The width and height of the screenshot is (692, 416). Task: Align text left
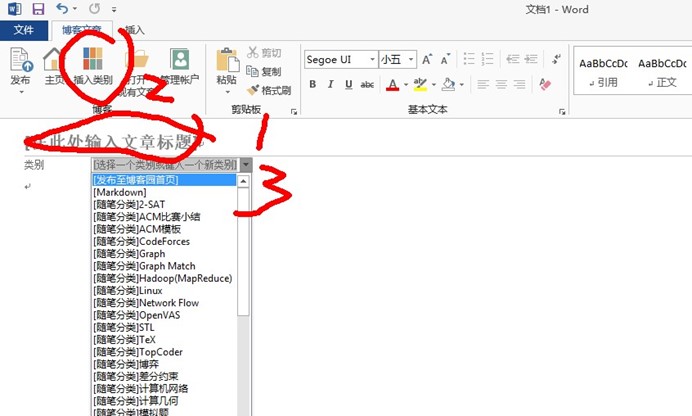tap(483, 84)
